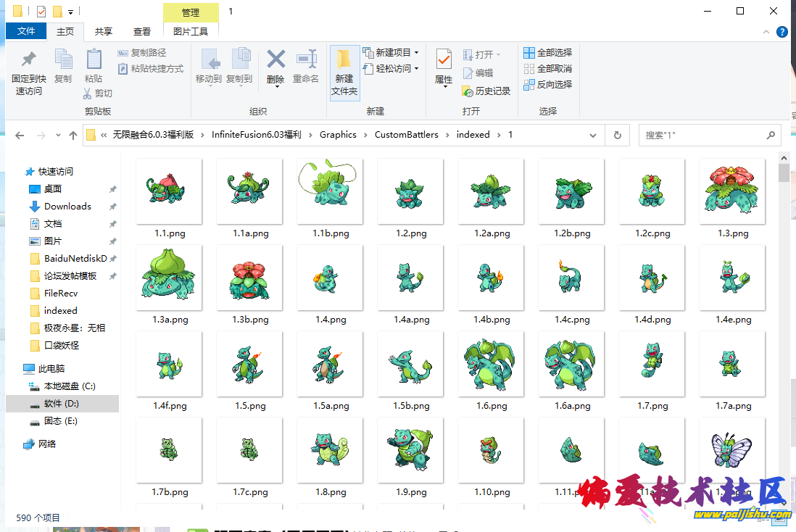The width and height of the screenshot is (796, 532).
Task: Click the Delete (删除) X icon
Action: [x=275, y=60]
